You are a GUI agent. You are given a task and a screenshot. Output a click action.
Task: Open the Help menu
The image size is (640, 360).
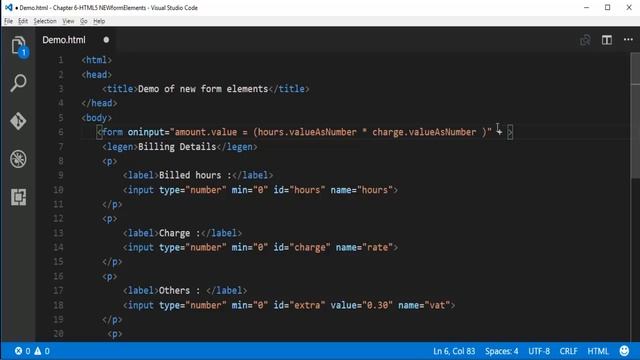tap(99, 21)
